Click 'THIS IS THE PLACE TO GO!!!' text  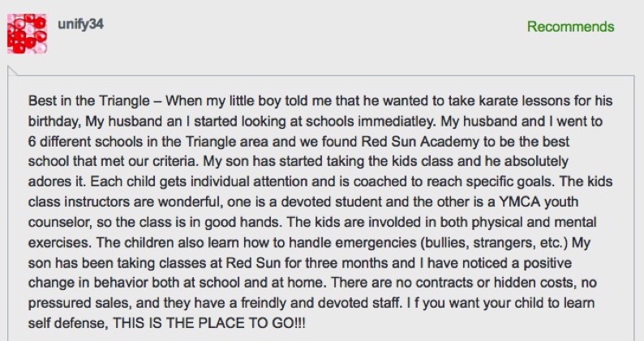click(209, 323)
